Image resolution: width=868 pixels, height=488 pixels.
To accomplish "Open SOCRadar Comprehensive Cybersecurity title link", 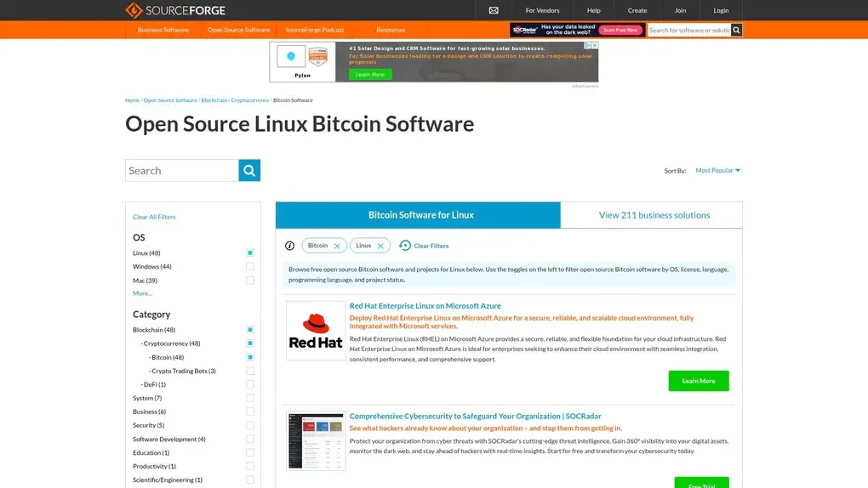I will [475, 416].
